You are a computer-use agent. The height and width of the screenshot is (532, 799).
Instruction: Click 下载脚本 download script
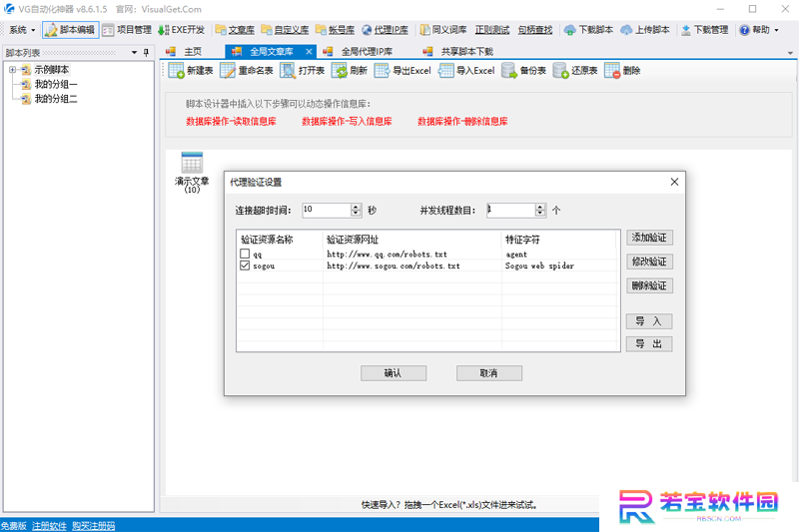588,30
